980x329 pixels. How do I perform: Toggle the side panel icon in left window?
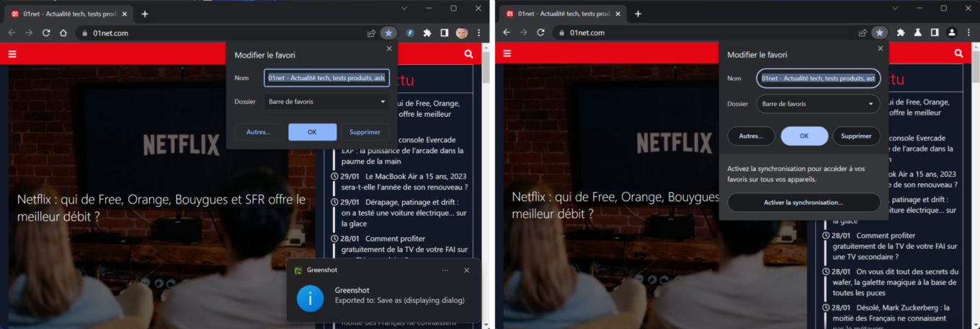445,32
